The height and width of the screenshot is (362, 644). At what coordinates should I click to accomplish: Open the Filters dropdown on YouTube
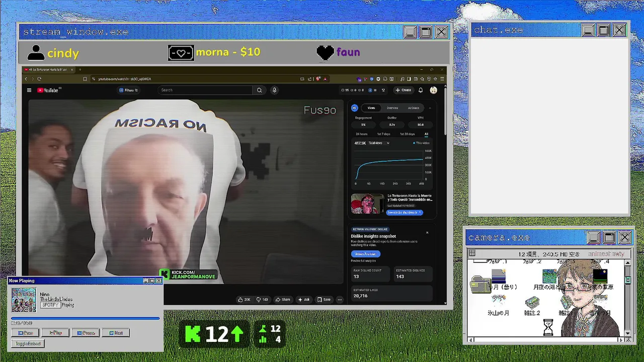coord(128,90)
